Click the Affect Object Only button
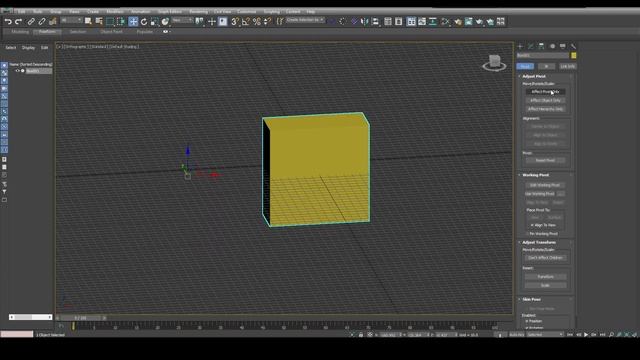 pyautogui.click(x=545, y=100)
